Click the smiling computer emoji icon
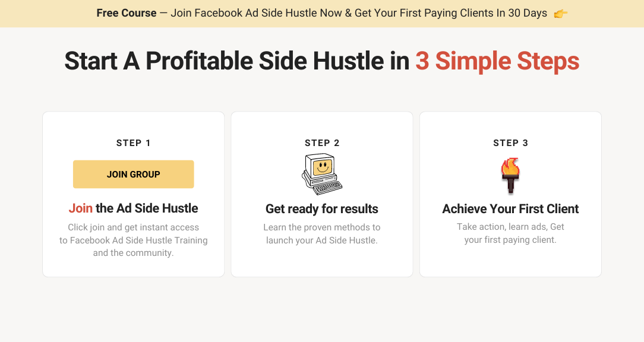The height and width of the screenshot is (342, 644). [x=321, y=173]
